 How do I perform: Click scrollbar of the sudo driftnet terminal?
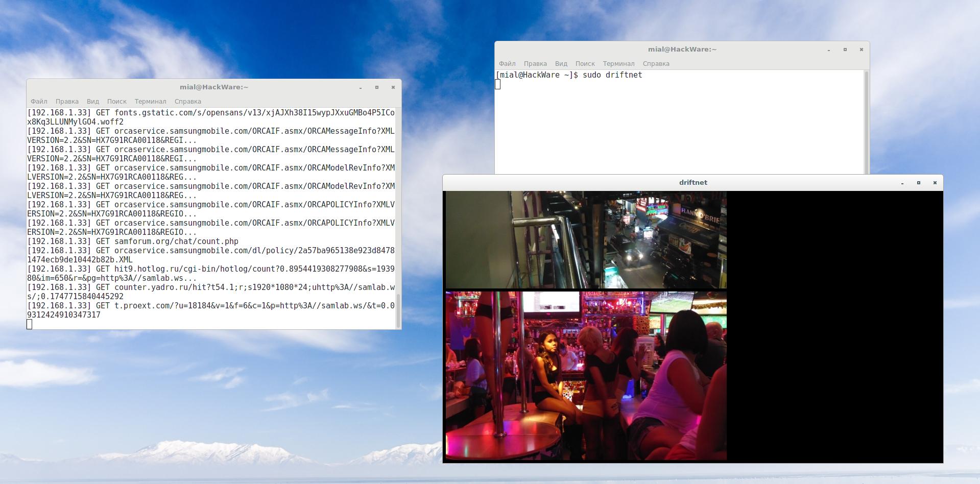[866, 123]
